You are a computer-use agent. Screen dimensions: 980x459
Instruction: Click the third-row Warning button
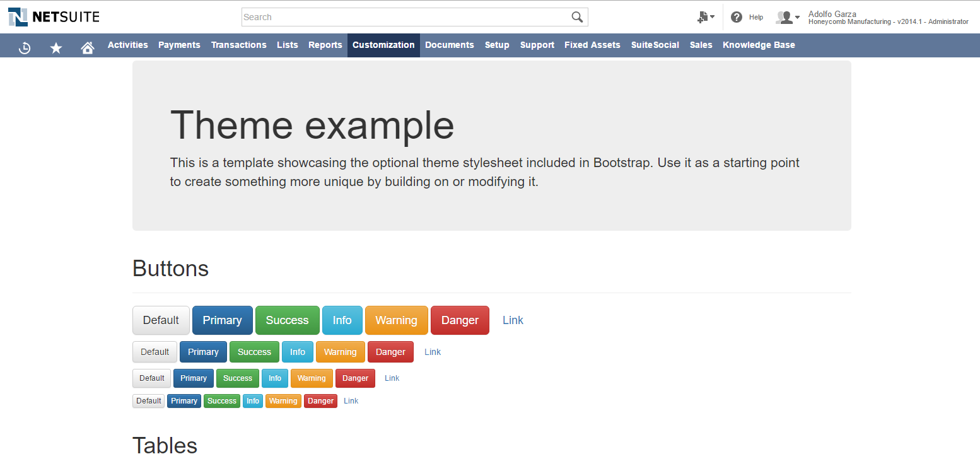coord(312,378)
